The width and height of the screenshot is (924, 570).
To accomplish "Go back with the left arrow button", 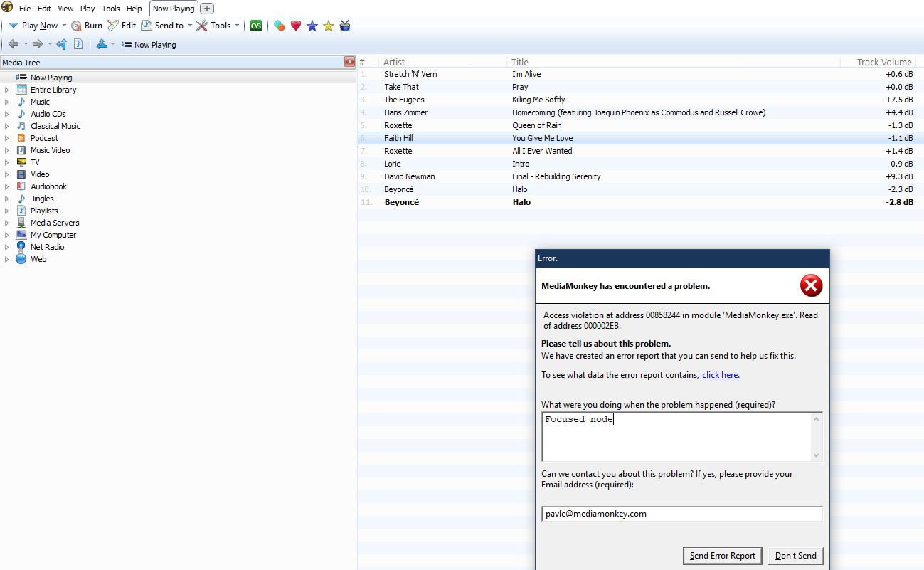I will coord(14,44).
